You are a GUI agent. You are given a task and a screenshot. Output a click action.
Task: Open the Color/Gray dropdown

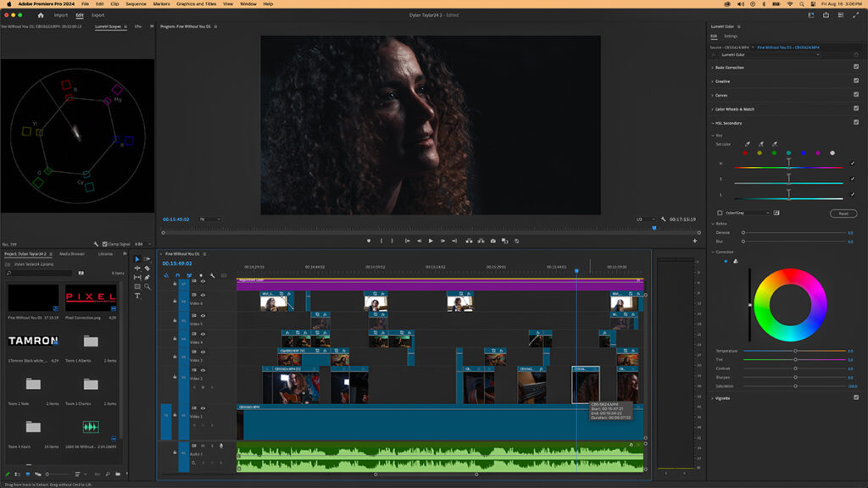747,213
